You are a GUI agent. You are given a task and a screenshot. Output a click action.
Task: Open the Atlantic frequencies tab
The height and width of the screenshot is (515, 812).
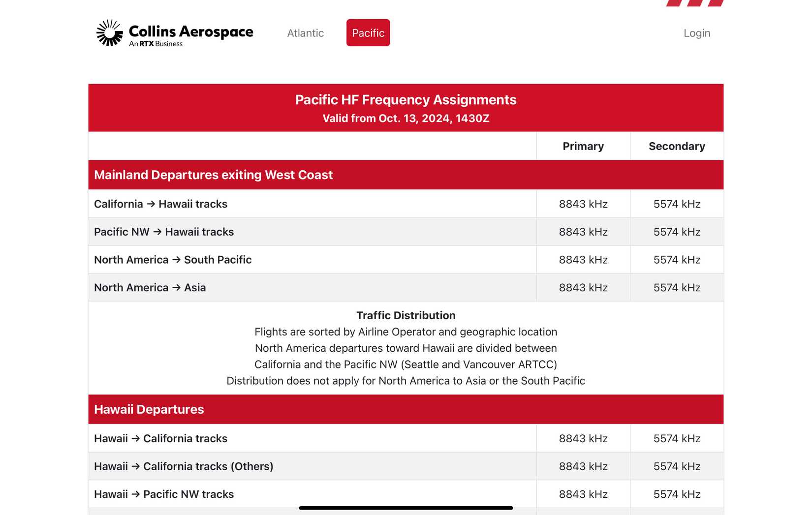(305, 33)
